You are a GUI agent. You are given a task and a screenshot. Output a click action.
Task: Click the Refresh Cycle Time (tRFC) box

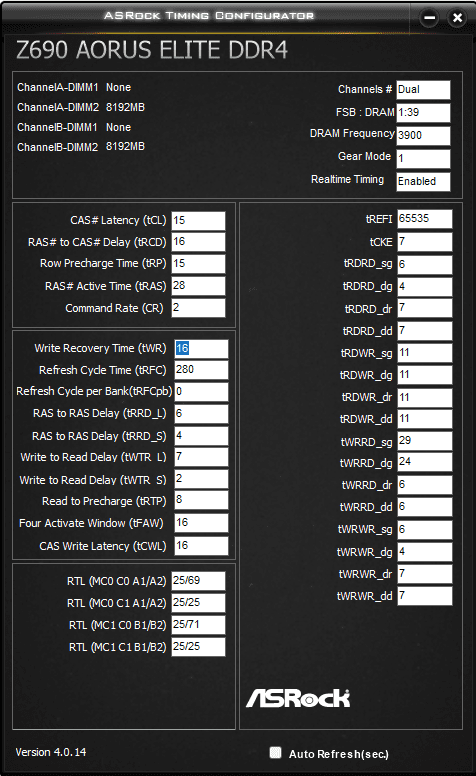pyautogui.click(x=201, y=370)
